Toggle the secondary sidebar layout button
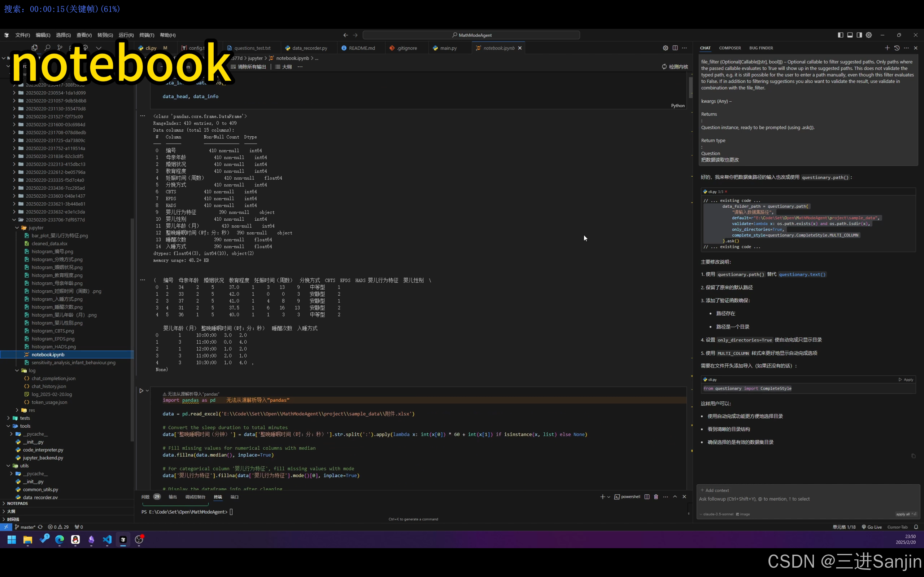 [x=859, y=35]
